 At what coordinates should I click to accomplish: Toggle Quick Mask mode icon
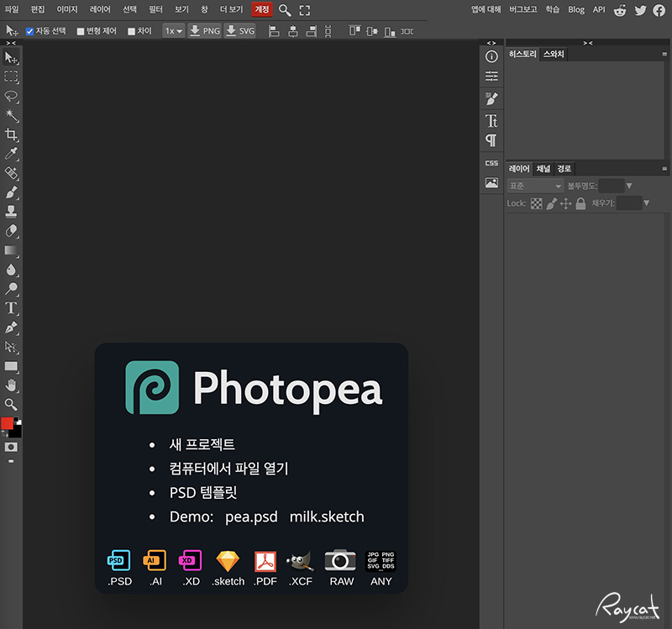(11, 448)
